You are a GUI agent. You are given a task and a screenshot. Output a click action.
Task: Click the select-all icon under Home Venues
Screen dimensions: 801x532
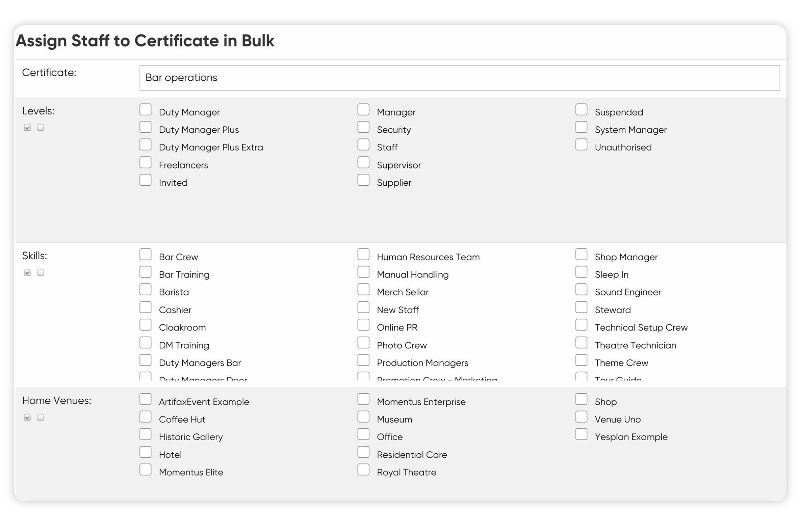(x=27, y=417)
